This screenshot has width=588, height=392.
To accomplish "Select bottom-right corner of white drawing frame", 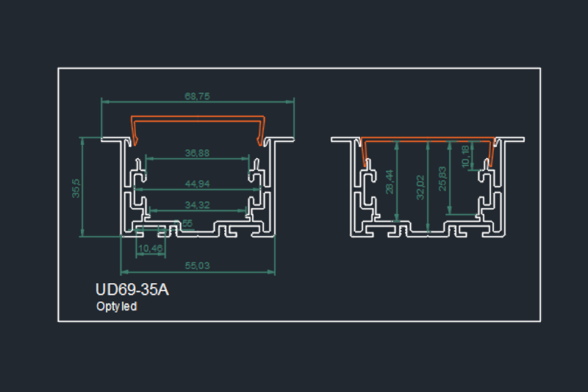I will (540, 321).
